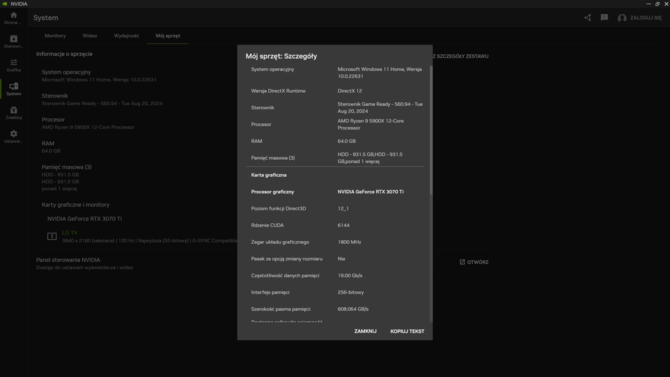Viewport: 670px width, 377px height.
Task: Click the '1800 MHz' clock value
Action: pyautogui.click(x=349, y=242)
